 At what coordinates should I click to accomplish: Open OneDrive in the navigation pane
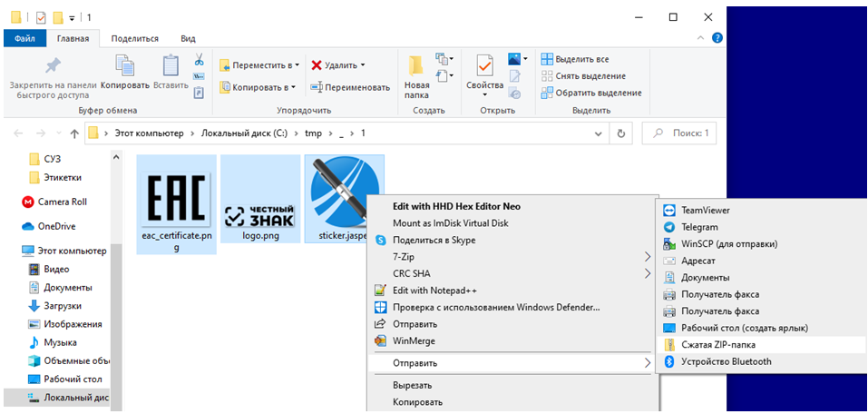click(x=56, y=226)
